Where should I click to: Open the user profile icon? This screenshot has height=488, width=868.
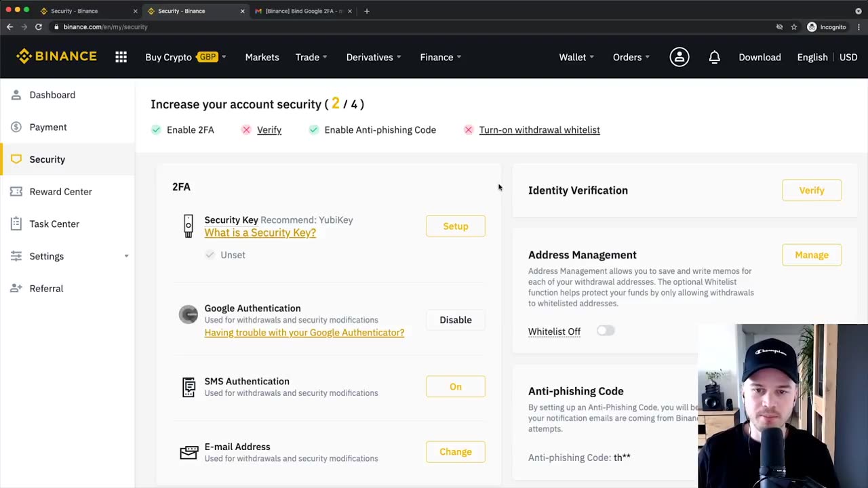click(x=679, y=58)
